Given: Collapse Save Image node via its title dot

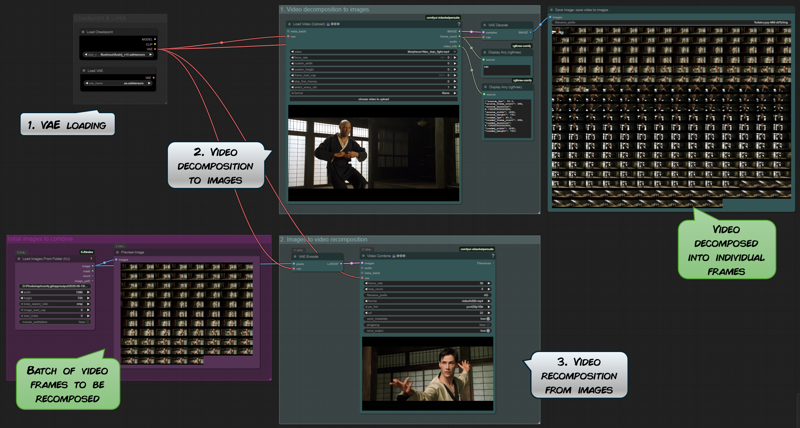Looking at the screenshot, I should (552, 10).
